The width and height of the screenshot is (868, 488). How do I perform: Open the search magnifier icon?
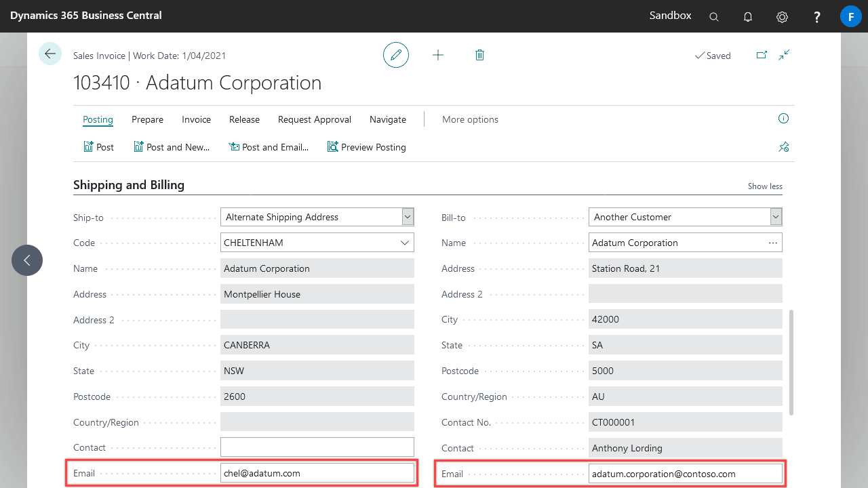click(714, 17)
